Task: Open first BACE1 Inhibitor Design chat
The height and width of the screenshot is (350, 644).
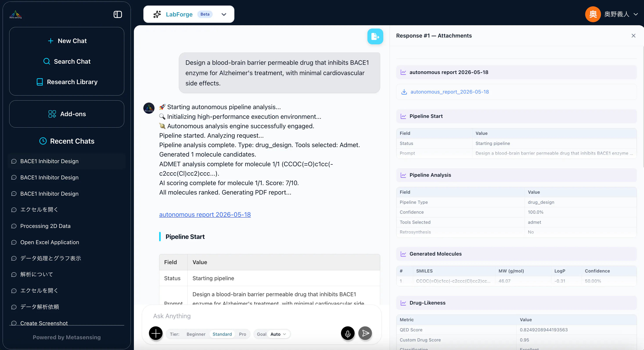Action: [x=67, y=161]
